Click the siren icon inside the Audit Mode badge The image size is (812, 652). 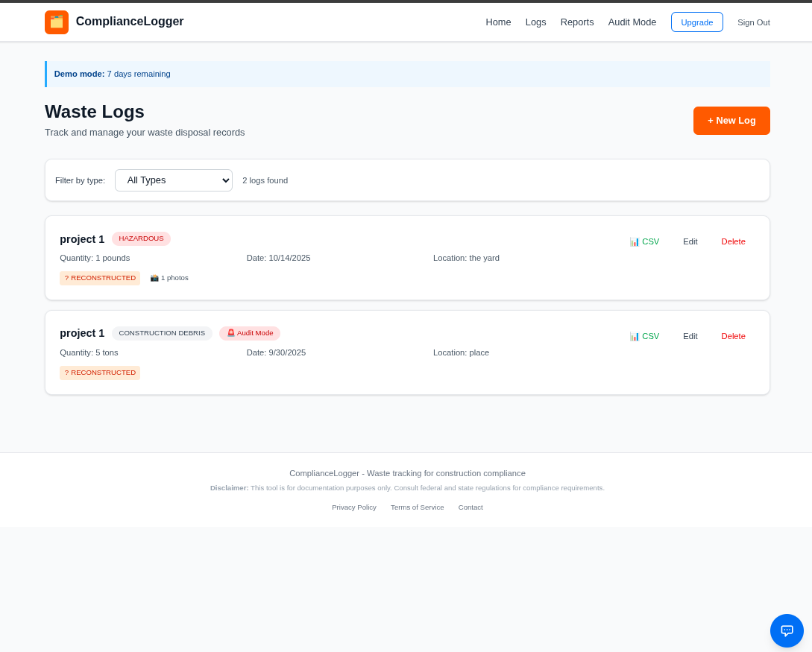[231, 333]
